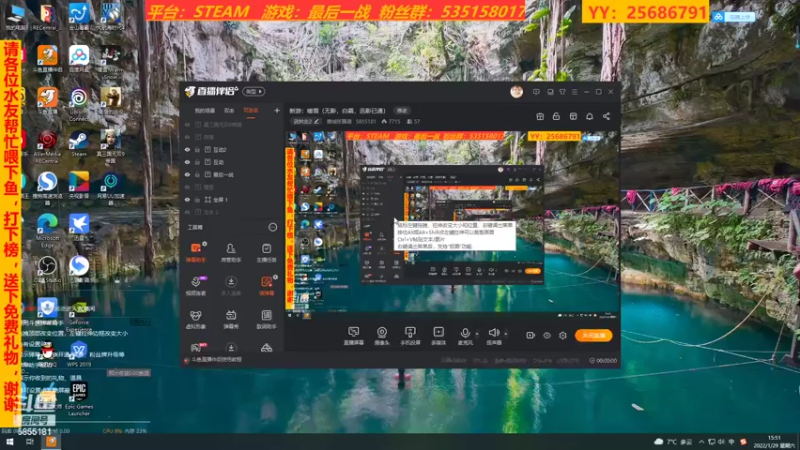Open the Virtual Avatar bear-face tool
Screen dimensions: 800x450
click(195, 319)
